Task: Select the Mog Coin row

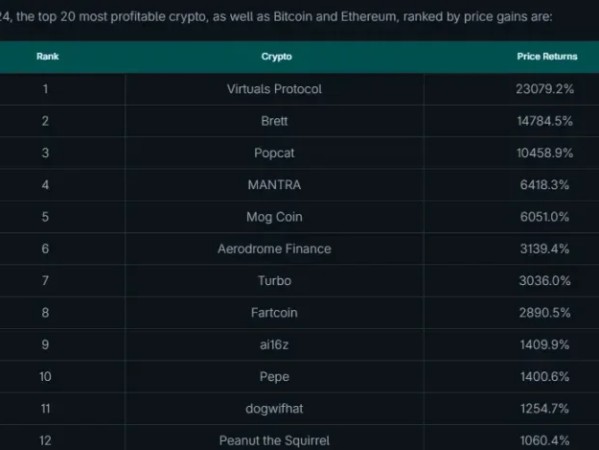Action: (x=300, y=217)
